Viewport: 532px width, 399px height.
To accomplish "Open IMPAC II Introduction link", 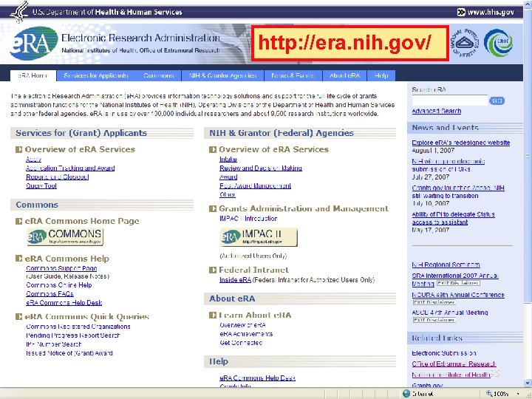I will [x=249, y=219].
